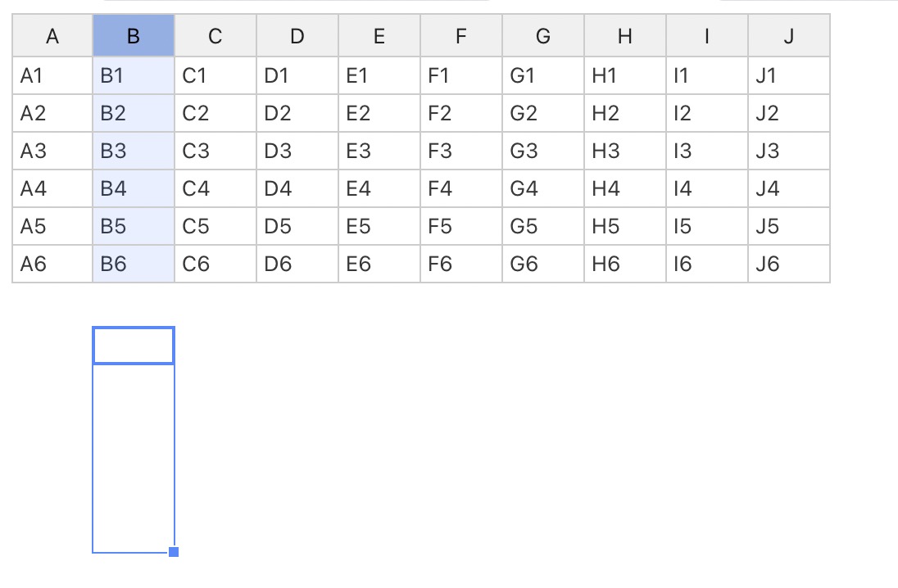Click the column I header

pyautogui.click(x=707, y=36)
